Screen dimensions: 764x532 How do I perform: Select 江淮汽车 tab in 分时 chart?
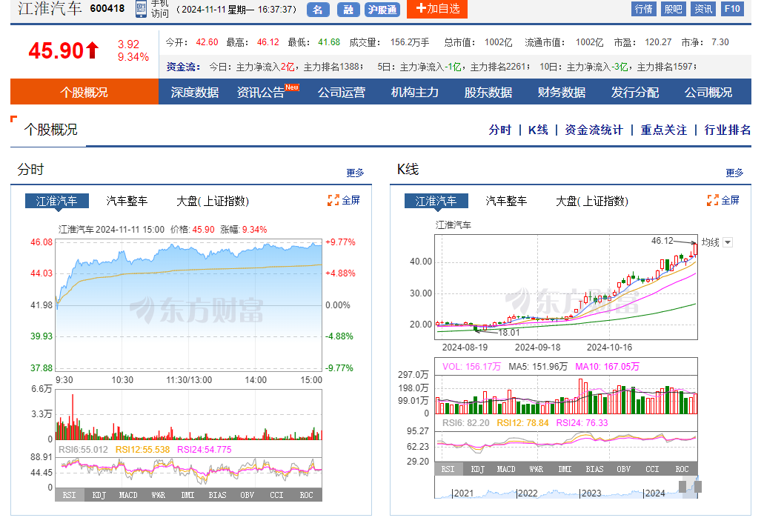tap(57, 201)
